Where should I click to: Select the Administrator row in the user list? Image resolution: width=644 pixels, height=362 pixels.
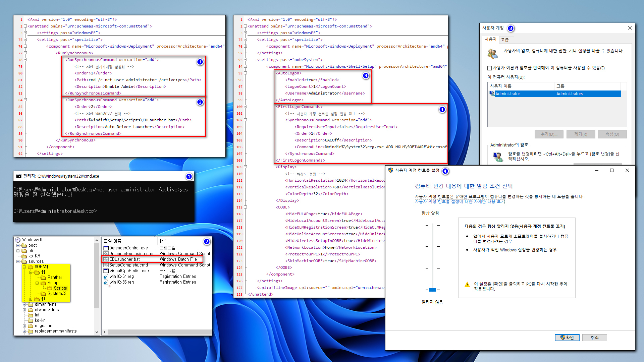point(555,94)
